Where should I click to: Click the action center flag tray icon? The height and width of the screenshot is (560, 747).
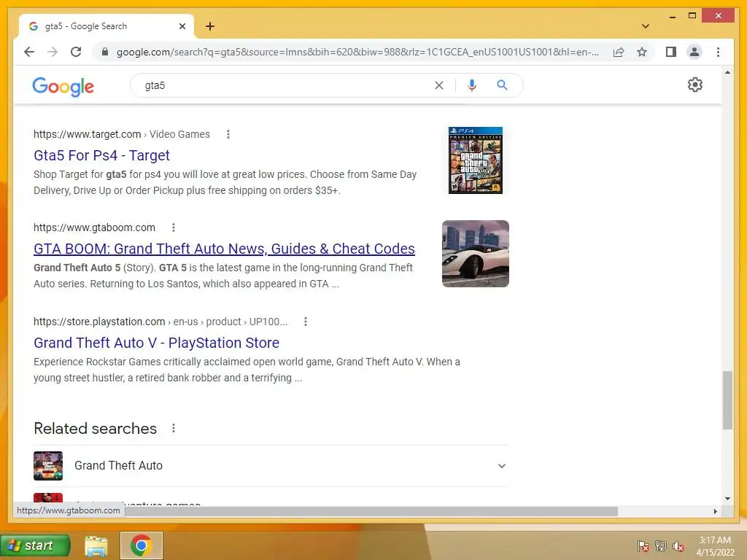coord(643,546)
